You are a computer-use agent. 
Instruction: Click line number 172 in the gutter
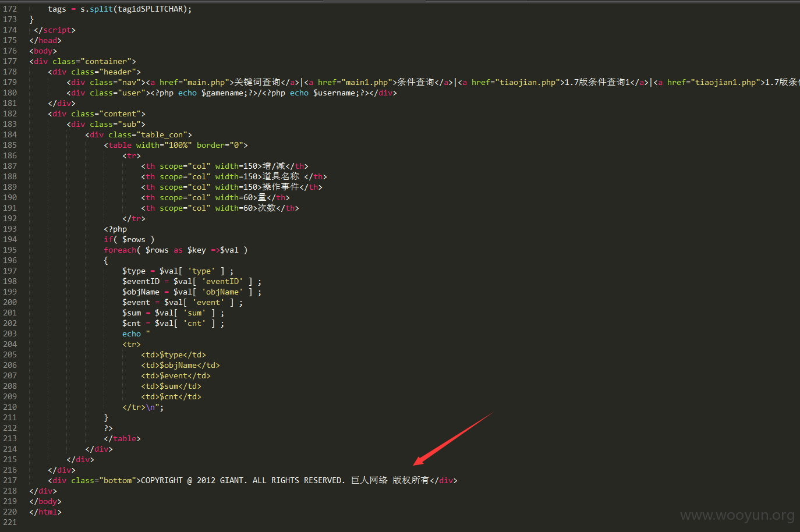(10, 9)
